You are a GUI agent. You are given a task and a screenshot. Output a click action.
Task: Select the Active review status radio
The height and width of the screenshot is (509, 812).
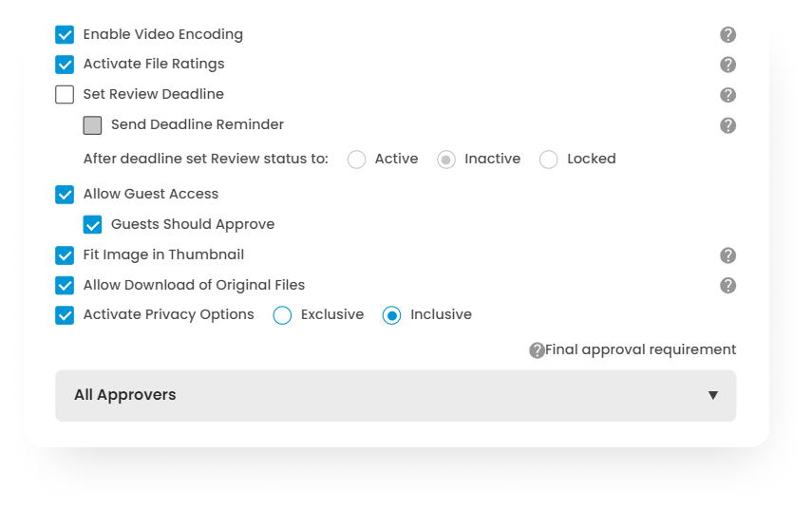357,160
